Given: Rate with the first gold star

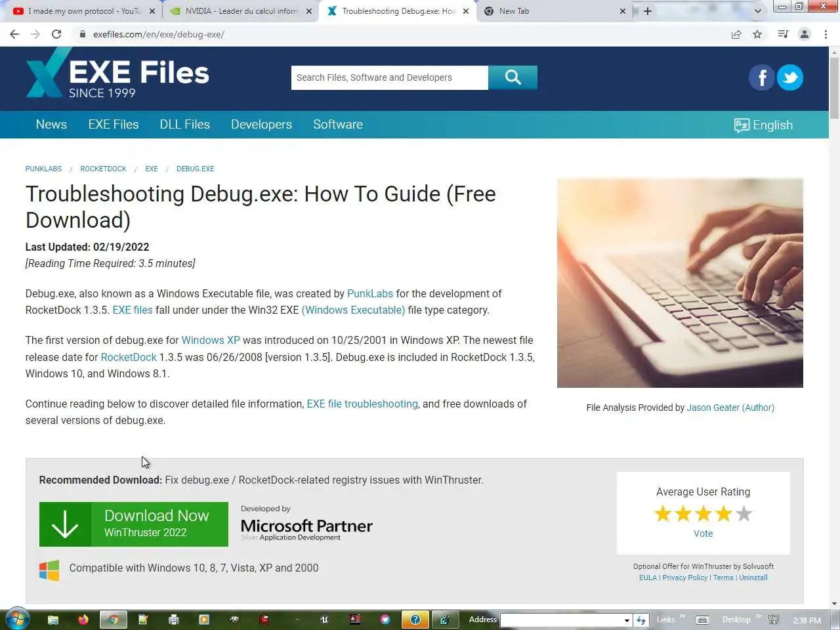Looking at the screenshot, I should [x=663, y=514].
